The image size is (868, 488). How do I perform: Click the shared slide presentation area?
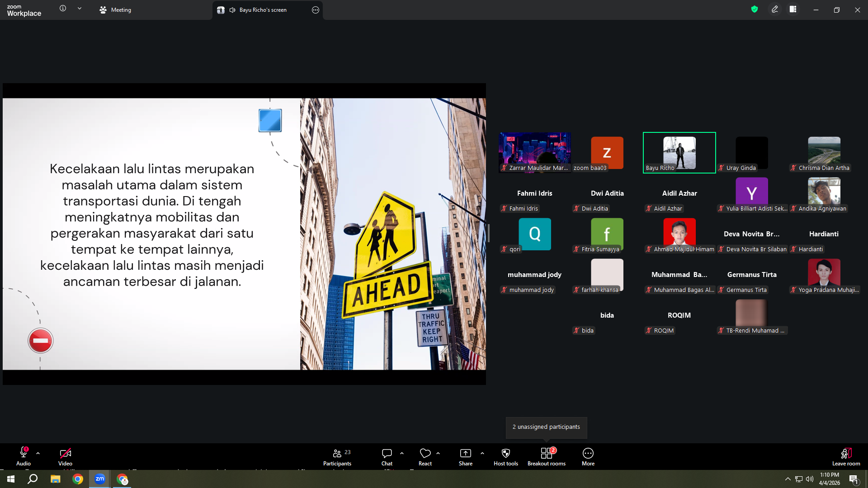pyautogui.click(x=244, y=234)
